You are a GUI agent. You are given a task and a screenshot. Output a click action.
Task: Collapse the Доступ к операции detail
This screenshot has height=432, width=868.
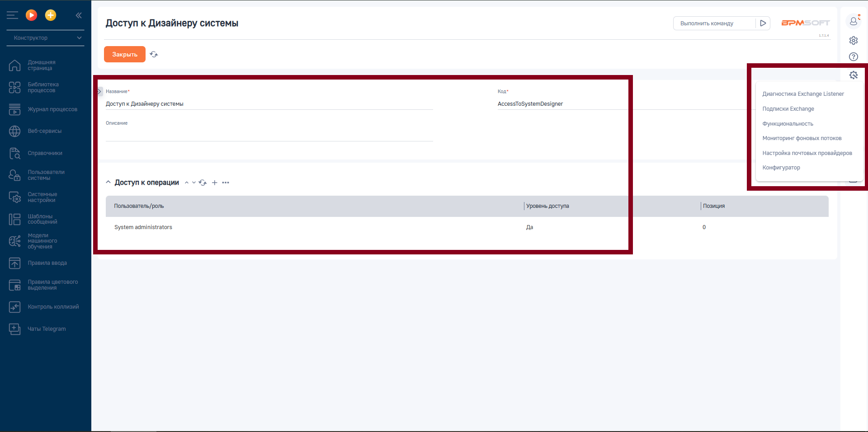[x=108, y=182]
